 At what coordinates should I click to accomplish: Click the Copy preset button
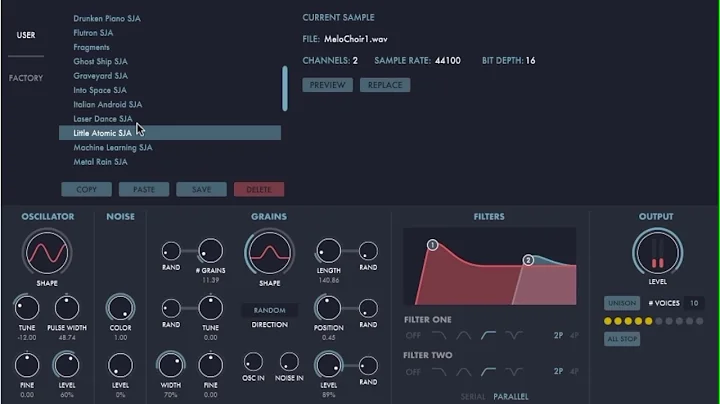86,189
